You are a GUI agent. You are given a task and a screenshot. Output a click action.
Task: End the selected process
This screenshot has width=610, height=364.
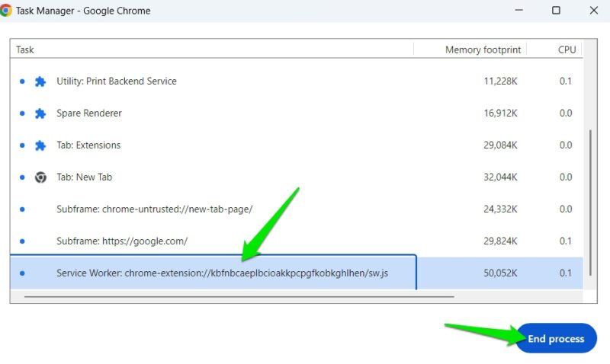pyautogui.click(x=556, y=338)
